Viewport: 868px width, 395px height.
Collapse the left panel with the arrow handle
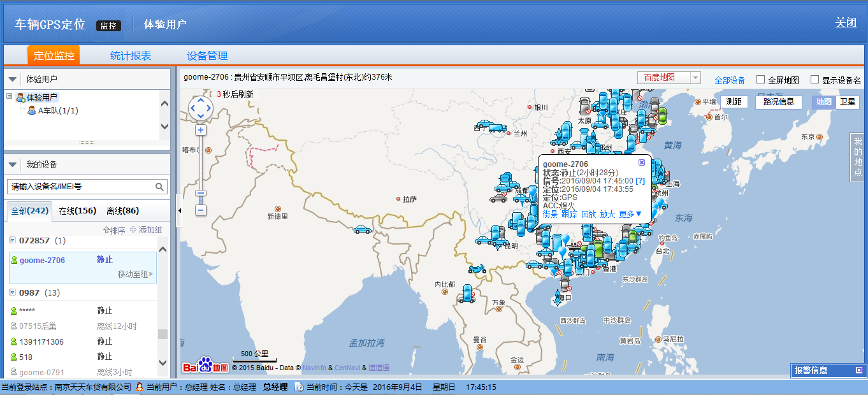point(178,211)
